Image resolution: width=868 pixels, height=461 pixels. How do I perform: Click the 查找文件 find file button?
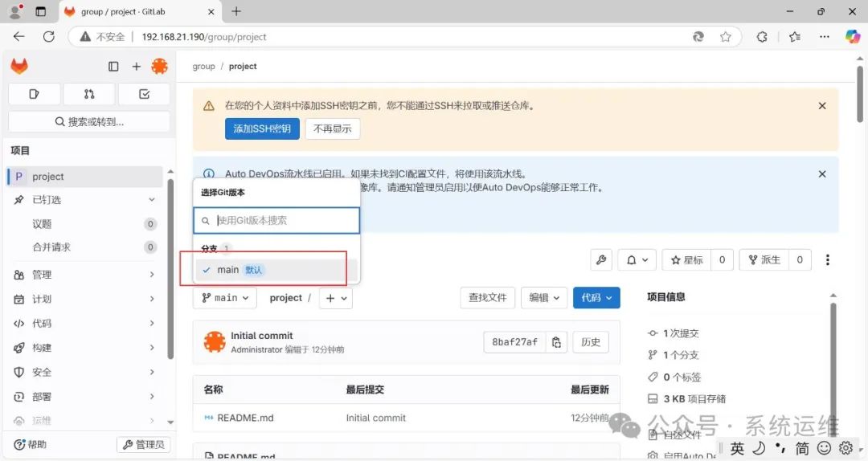click(x=488, y=298)
